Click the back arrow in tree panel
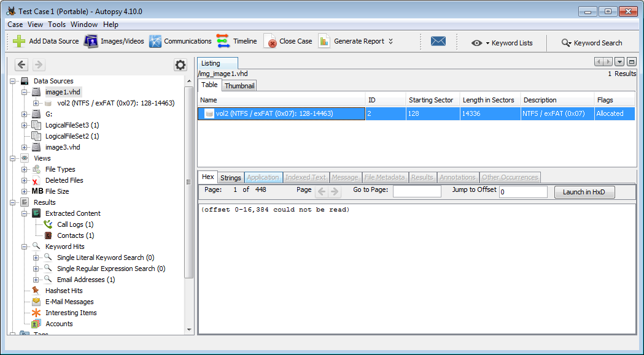This screenshot has width=644, height=355. tap(21, 65)
